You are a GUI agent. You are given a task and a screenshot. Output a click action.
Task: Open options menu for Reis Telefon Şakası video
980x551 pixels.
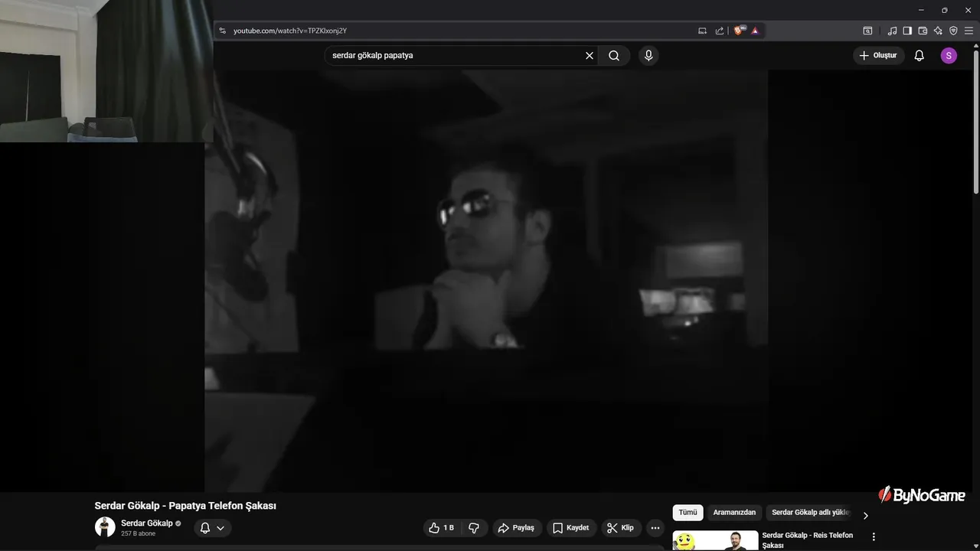click(874, 537)
